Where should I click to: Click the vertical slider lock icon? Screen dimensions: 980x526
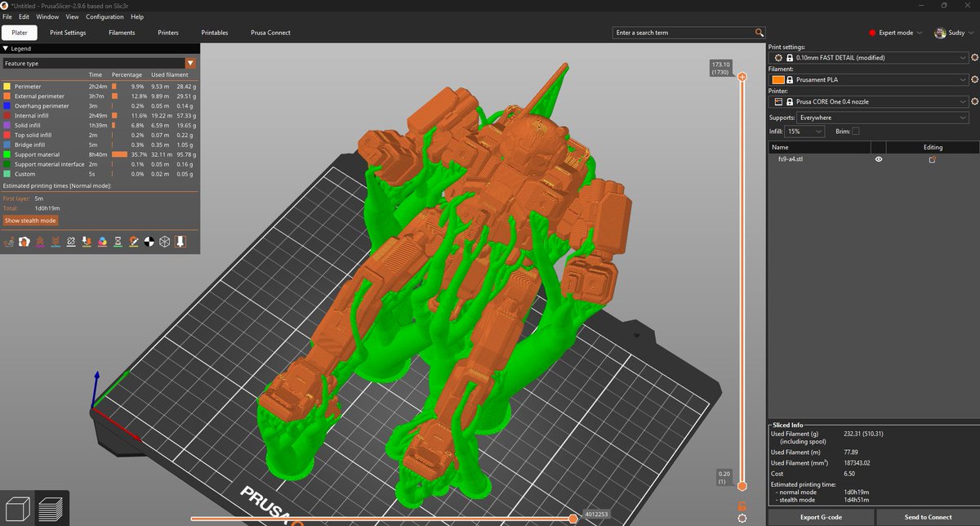pos(742,506)
